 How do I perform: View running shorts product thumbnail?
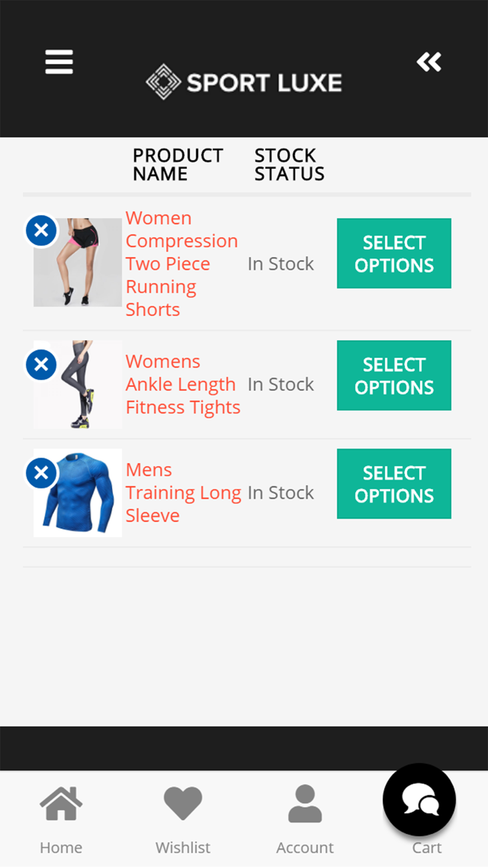pos(78,262)
